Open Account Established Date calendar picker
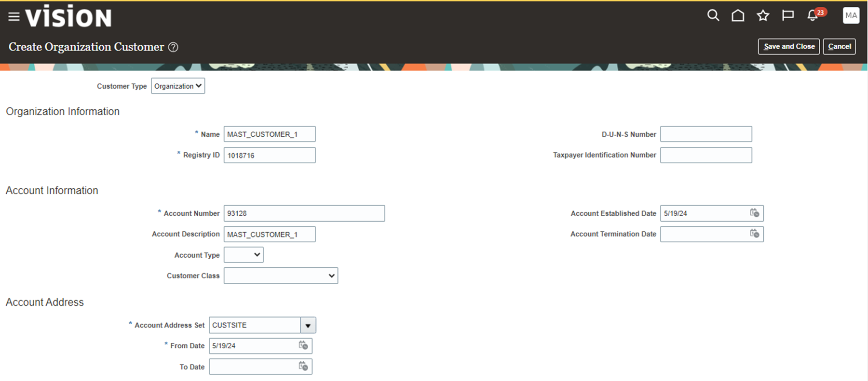 pyautogui.click(x=755, y=213)
